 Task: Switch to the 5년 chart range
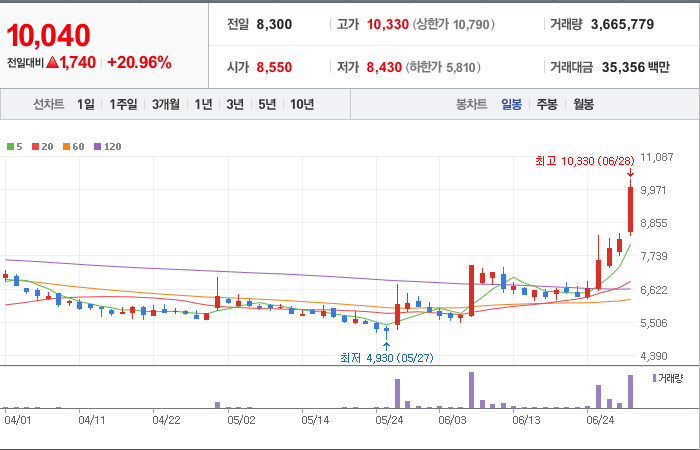[267, 104]
